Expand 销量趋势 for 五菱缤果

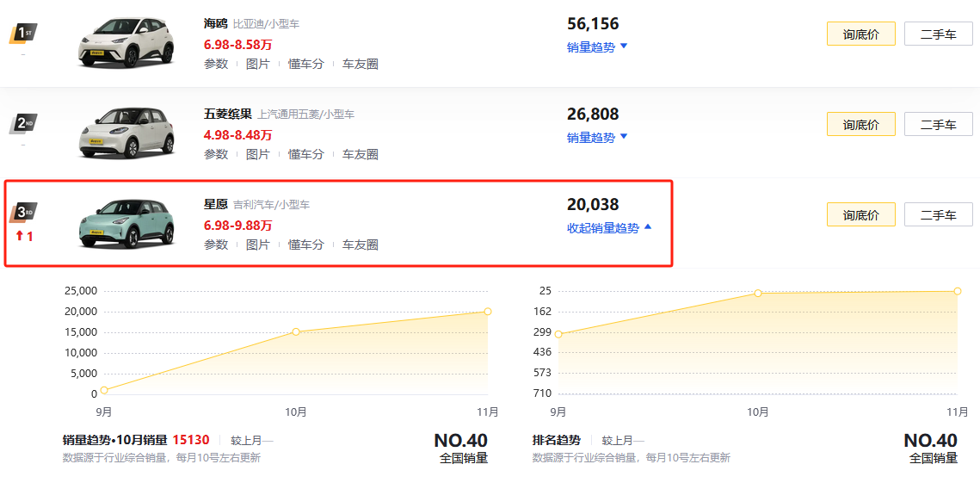(x=597, y=137)
